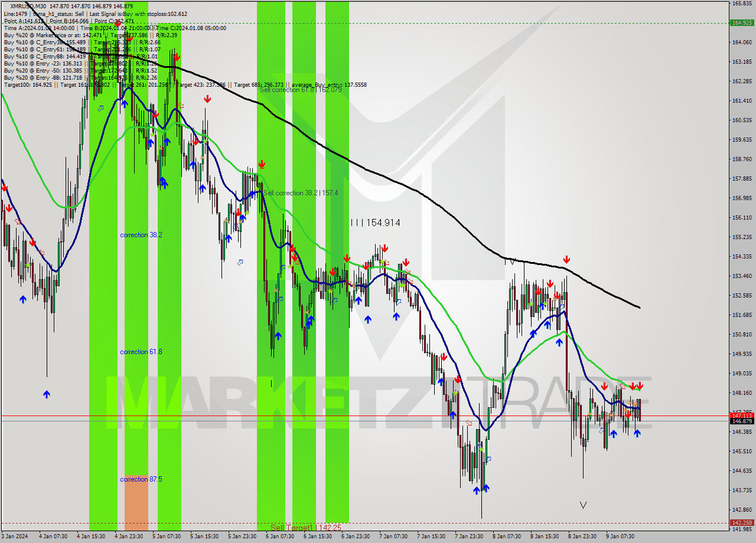
Task: Click the 156.110 price scale value
Action: (741, 218)
